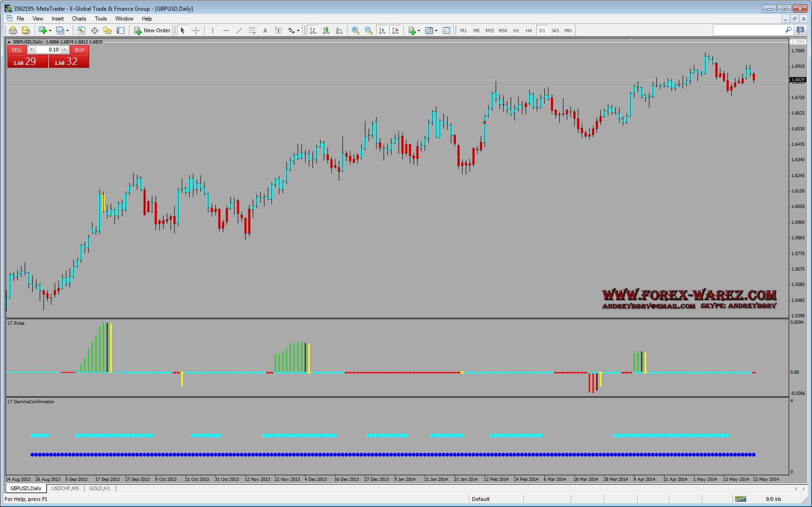The width and height of the screenshot is (812, 507).
Task: Click the New Order button
Action: click(152, 30)
